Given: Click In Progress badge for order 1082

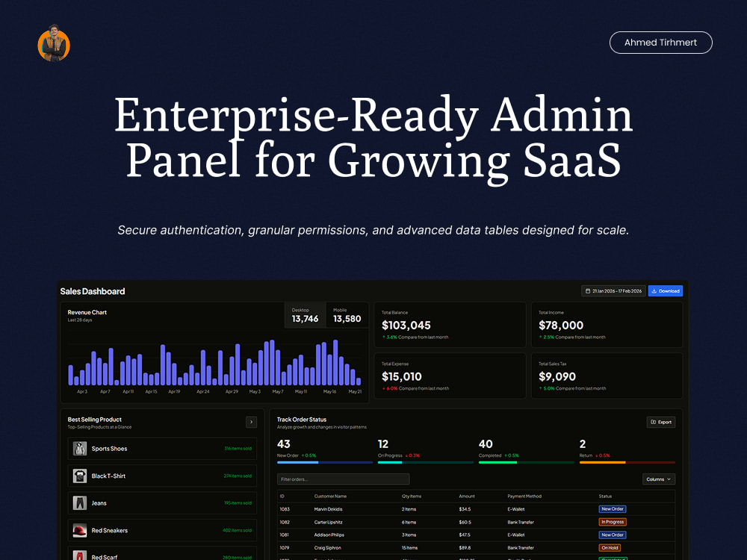Looking at the screenshot, I should point(613,522).
